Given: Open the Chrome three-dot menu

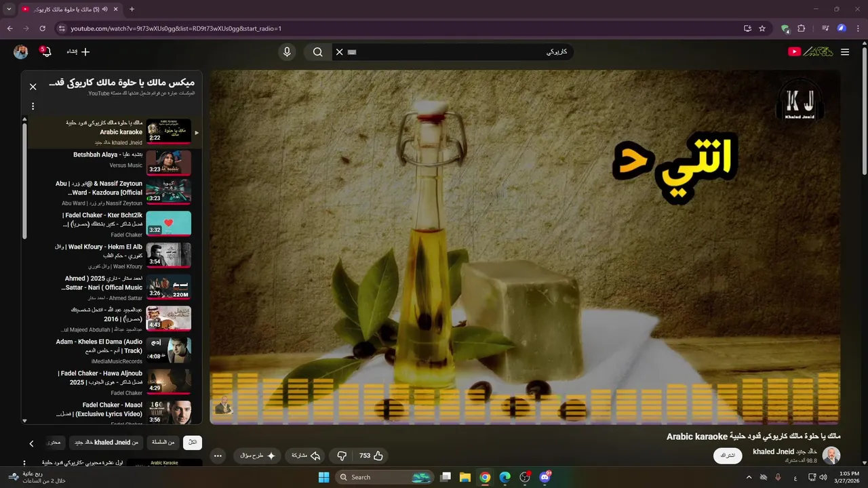Looking at the screenshot, I should click(858, 28).
